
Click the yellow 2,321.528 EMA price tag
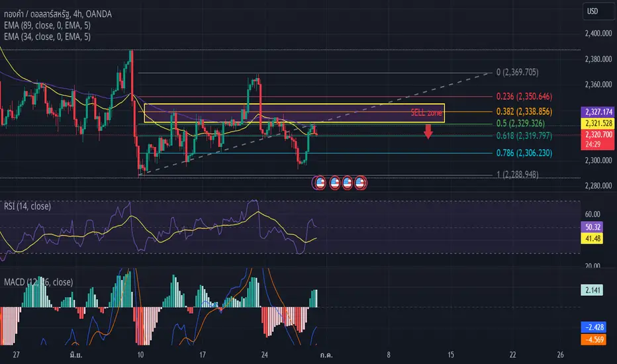tap(597, 123)
